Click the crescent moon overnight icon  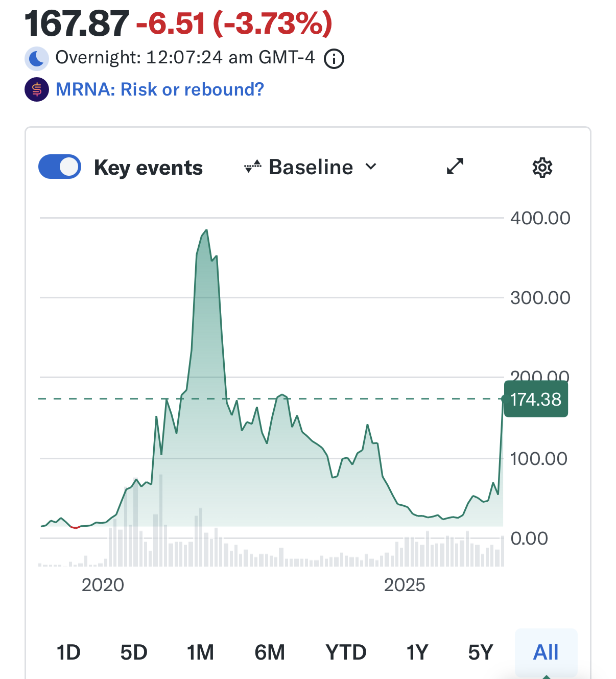[x=37, y=58]
